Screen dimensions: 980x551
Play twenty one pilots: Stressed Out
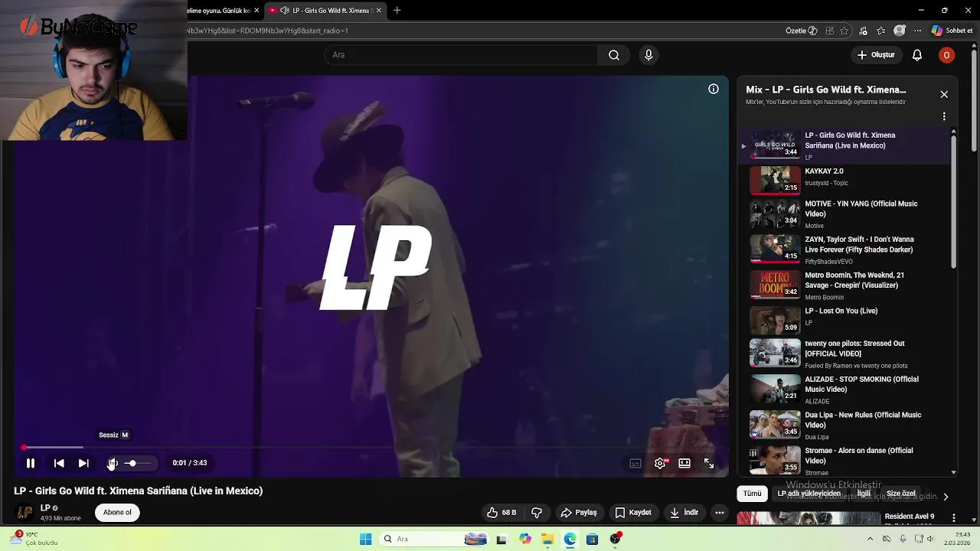click(x=846, y=355)
